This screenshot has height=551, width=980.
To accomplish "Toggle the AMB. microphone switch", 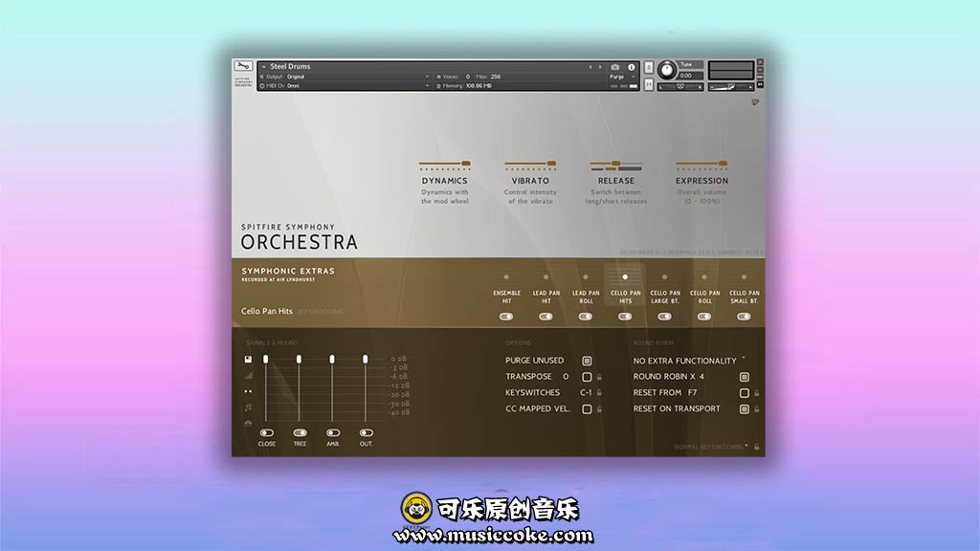I will click(x=333, y=433).
